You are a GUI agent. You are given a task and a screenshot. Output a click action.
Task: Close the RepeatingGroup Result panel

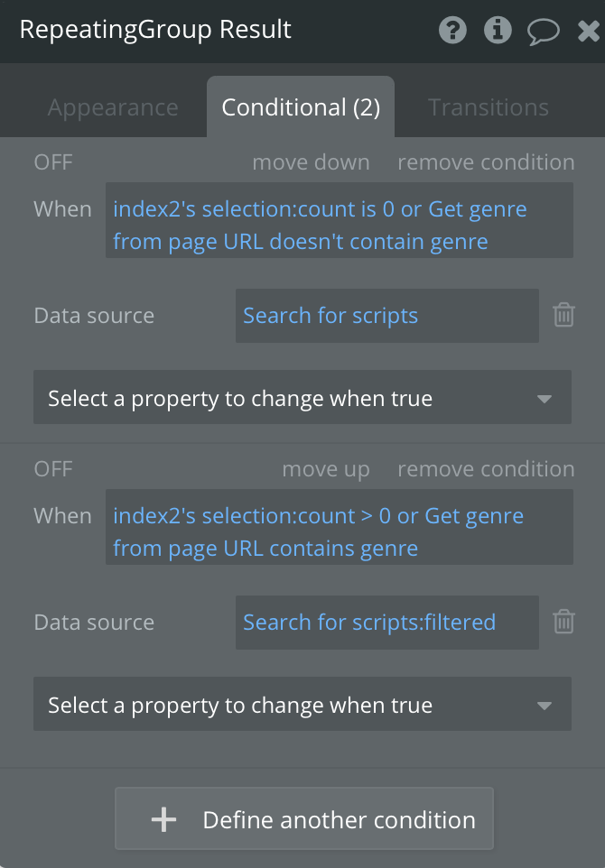tap(587, 32)
